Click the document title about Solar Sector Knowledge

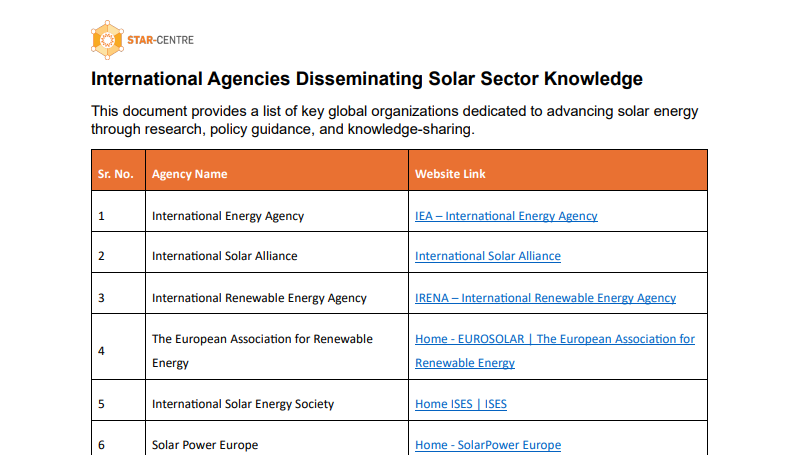point(366,78)
